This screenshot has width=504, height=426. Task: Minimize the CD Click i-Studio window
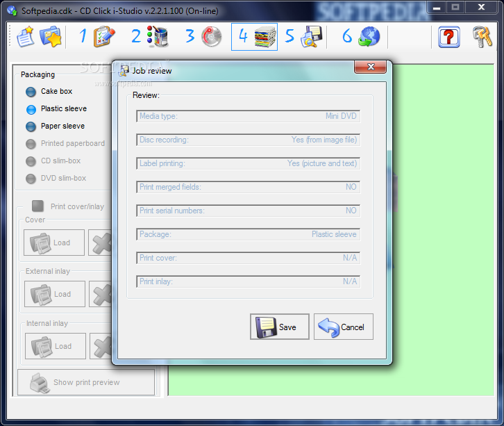(436, 8)
